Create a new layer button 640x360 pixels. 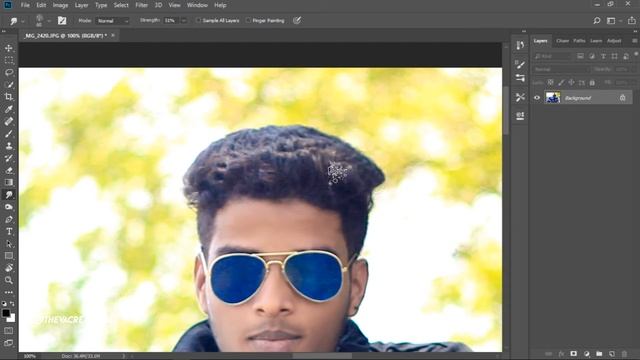tap(611, 353)
